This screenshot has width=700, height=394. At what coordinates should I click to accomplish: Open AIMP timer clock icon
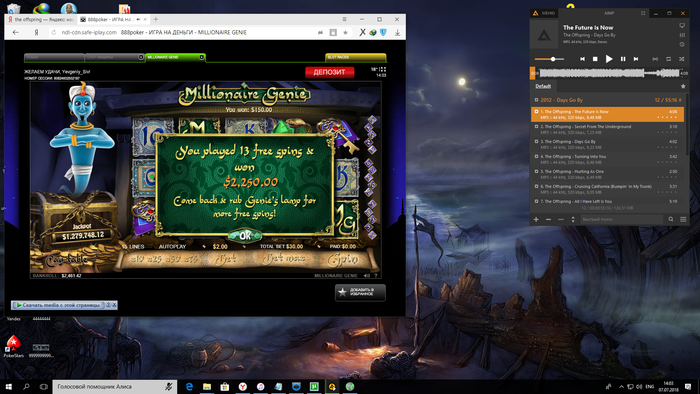click(x=682, y=44)
